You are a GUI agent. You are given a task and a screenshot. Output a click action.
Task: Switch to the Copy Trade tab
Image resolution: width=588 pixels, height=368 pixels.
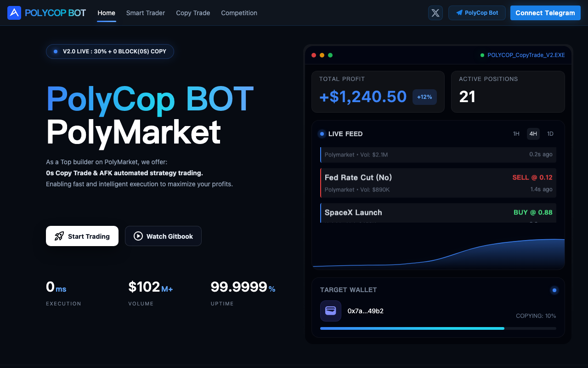(x=193, y=13)
